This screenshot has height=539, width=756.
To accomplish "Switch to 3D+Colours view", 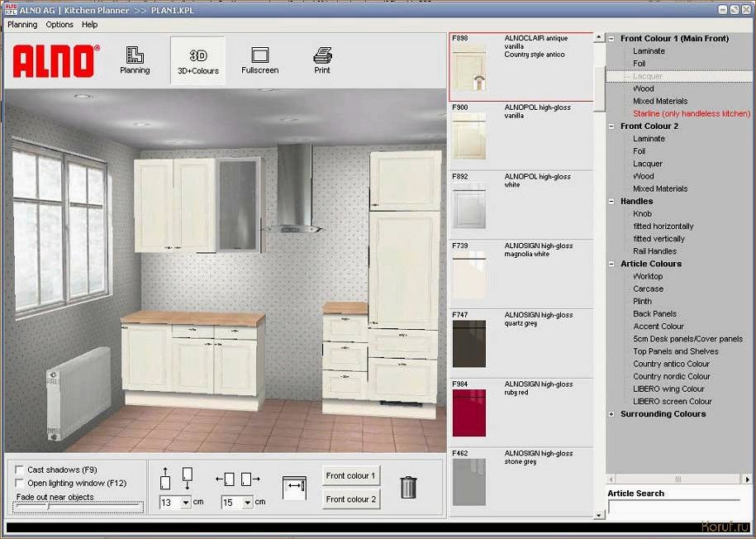I will 198,60.
